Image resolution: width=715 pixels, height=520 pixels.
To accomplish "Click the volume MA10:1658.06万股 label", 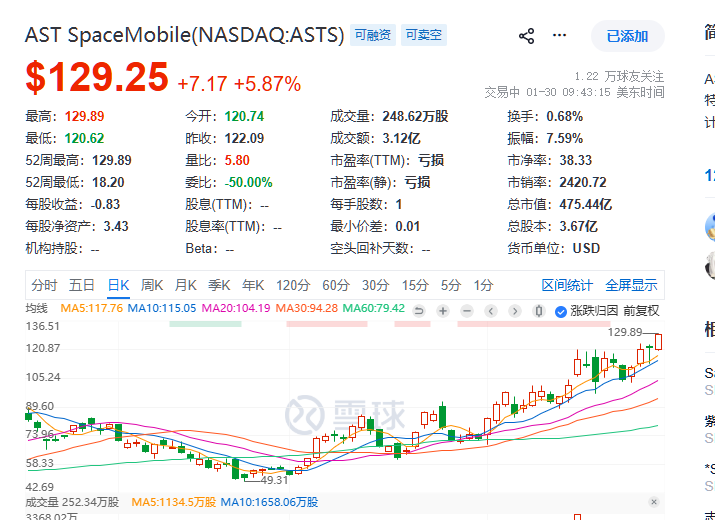I will pyautogui.click(x=269, y=503).
